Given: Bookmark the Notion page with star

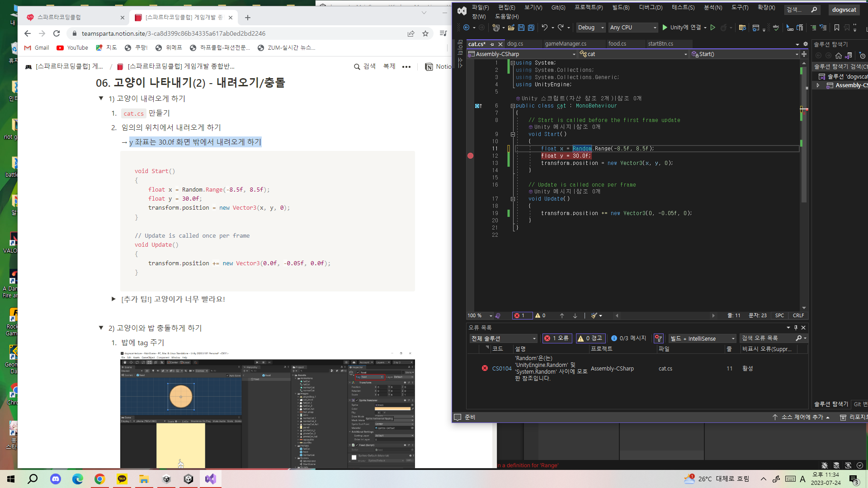Looking at the screenshot, I should (425, 33).
